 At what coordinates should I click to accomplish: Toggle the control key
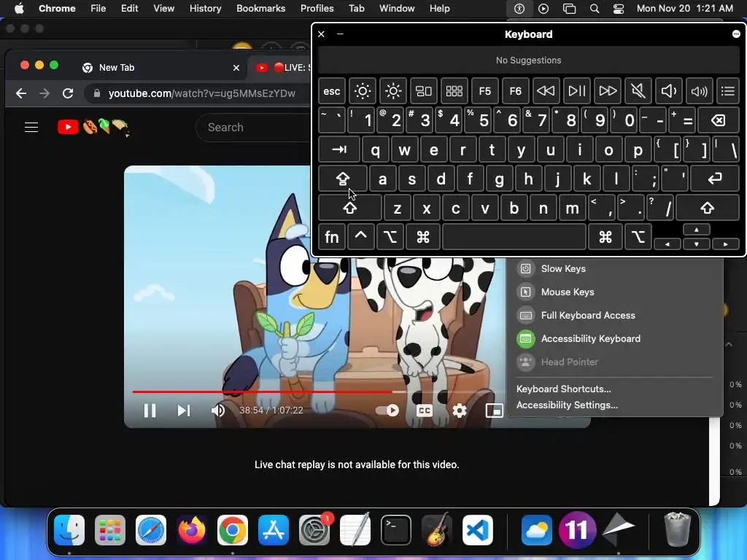pyautogui.click(x=360, y=237)
